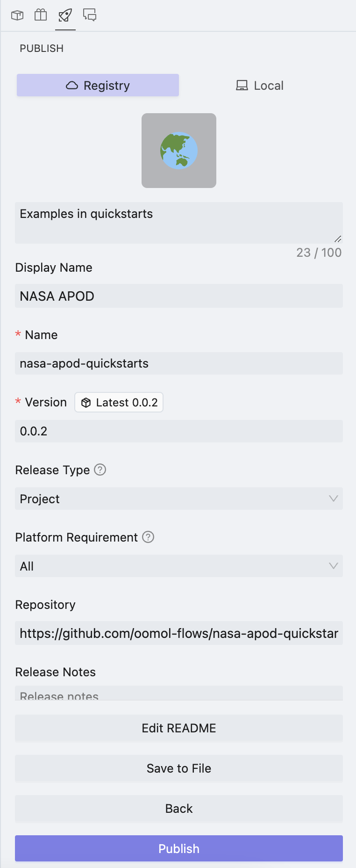Viewport: 356px width, 868px height.
Task: Focus the Display Name input field
Action: (x=179, y=296)
